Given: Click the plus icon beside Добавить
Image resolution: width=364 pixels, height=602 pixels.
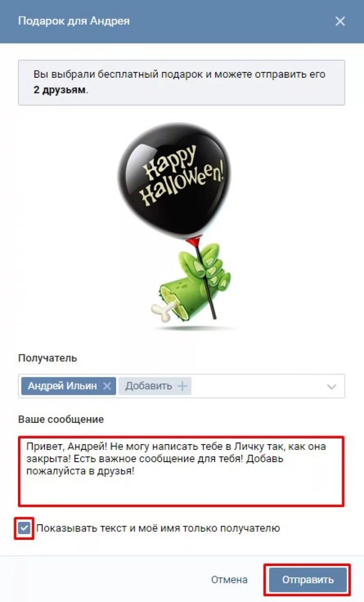Looking at the screenshot, I should pyautogui.click(x=182, y=386).
